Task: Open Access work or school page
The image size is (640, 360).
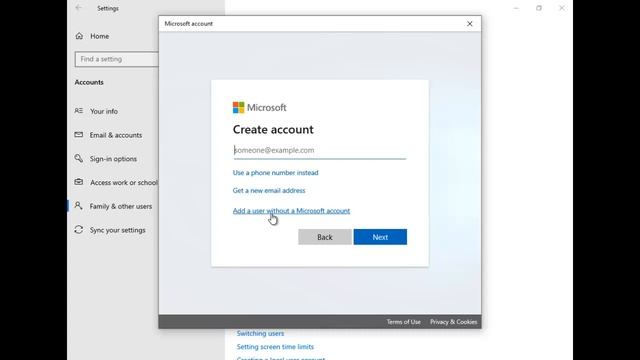Action: [x=124, y=182]
